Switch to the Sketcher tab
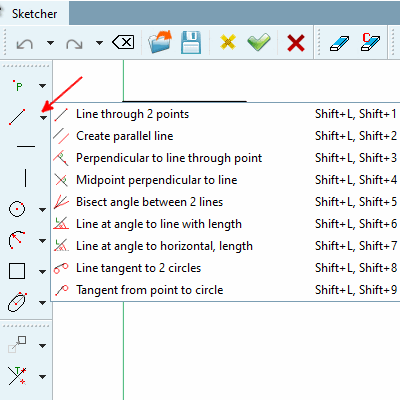The image size is (400, 400). [x=34, y=14]
